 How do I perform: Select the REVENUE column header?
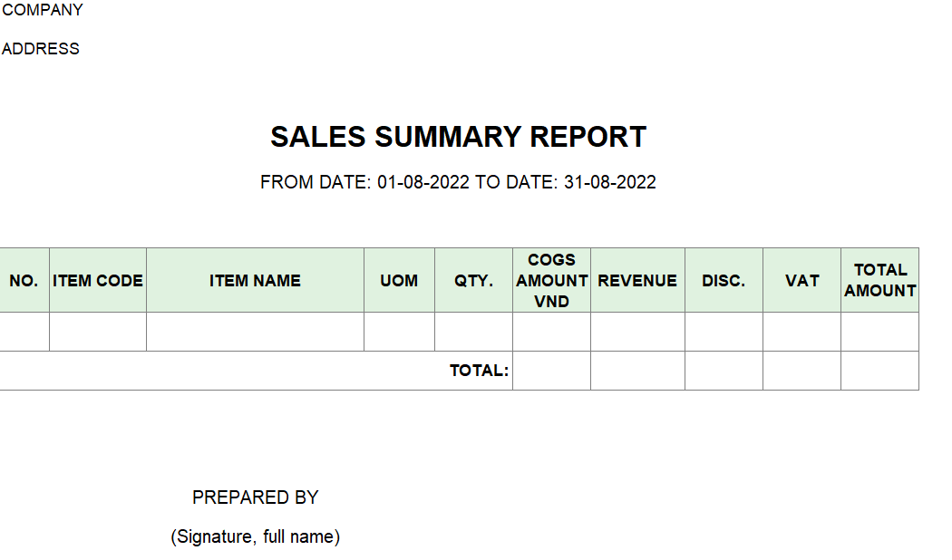tap(637, 280)
